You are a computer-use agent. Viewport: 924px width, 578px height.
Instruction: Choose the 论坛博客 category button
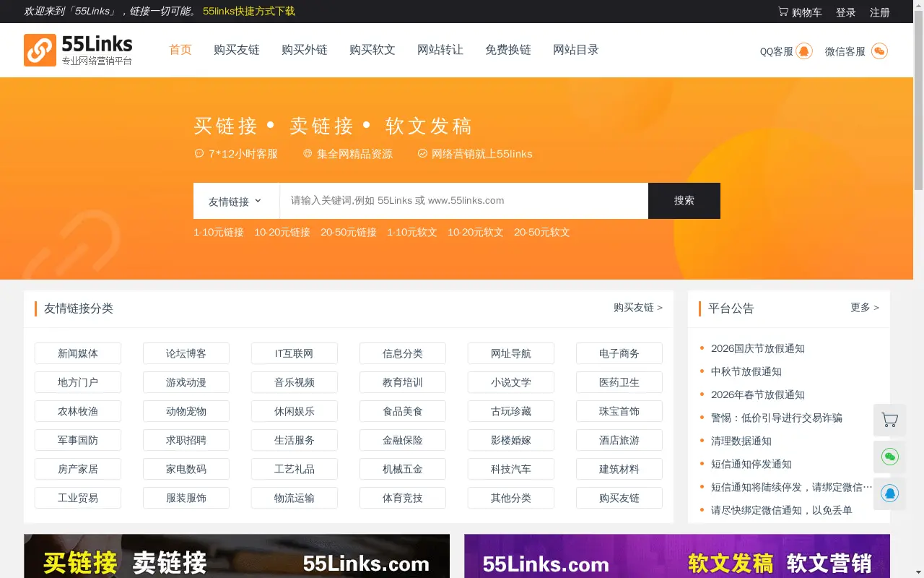coord(186,353)
